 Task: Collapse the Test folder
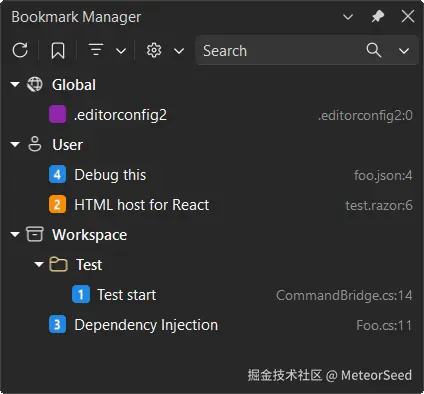tap(39, 265)
